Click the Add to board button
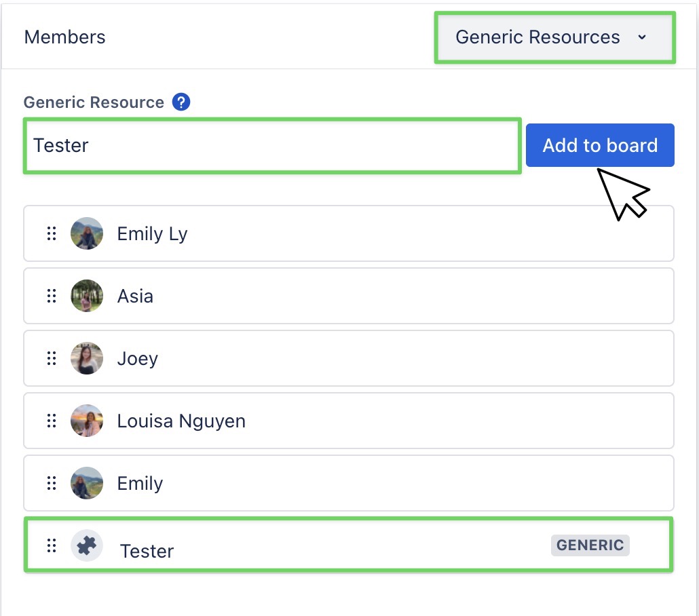The height and width of the screenshot is (616, 699). (600, 145)
